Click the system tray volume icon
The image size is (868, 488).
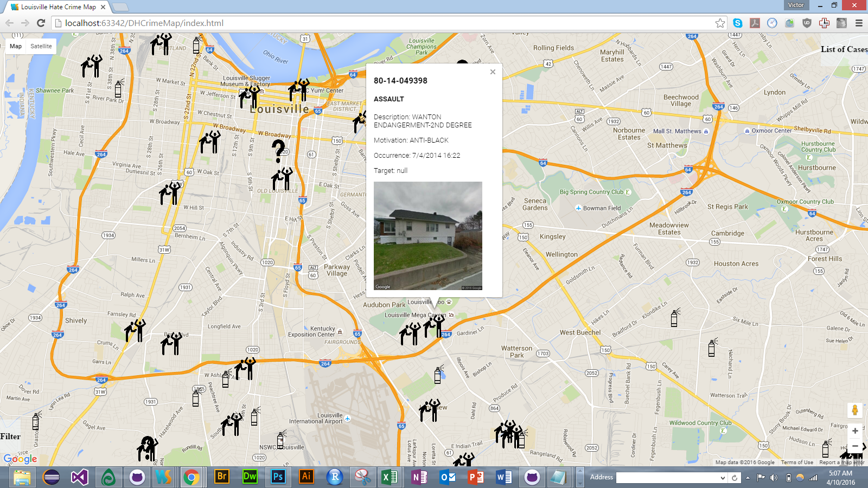pos(774,478)
